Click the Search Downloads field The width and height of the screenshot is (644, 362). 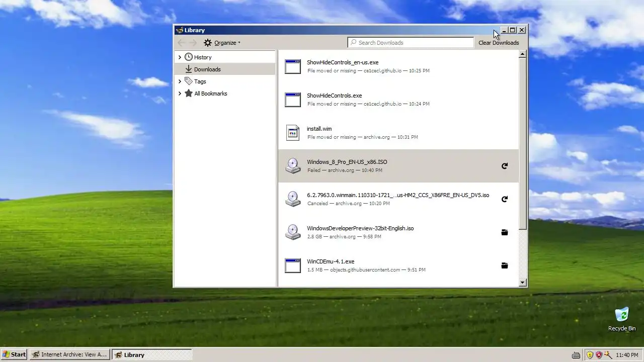(411, 43)
